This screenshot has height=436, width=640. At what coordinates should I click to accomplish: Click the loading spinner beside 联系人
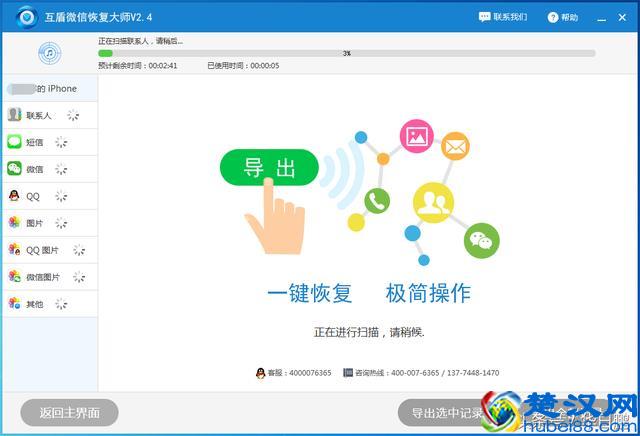point(73,115)
